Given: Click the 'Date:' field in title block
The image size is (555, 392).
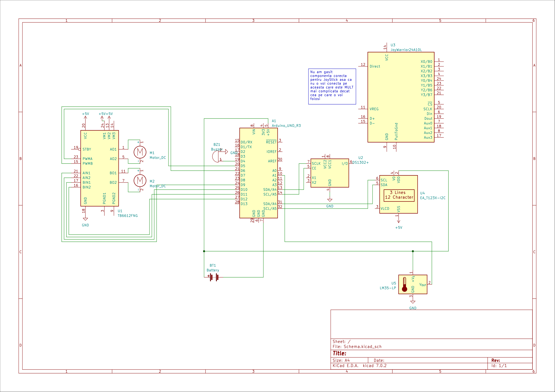Looking at the screenshot, I should pyautogui.click(x=379, y=360).
